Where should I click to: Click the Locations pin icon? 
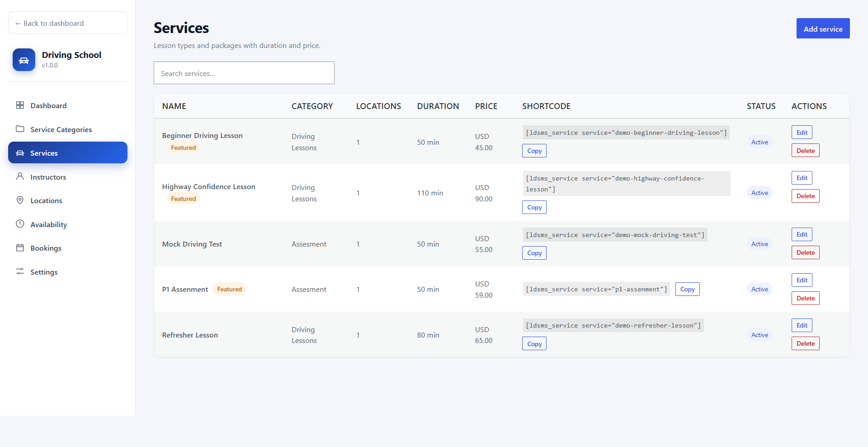point(20,200)
